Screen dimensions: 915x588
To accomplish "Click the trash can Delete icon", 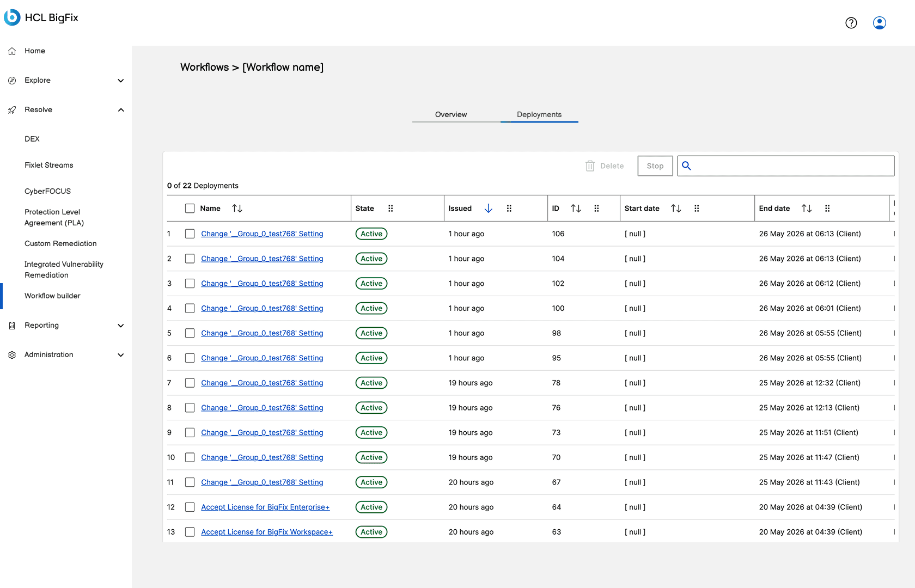I will click(590, 166).
